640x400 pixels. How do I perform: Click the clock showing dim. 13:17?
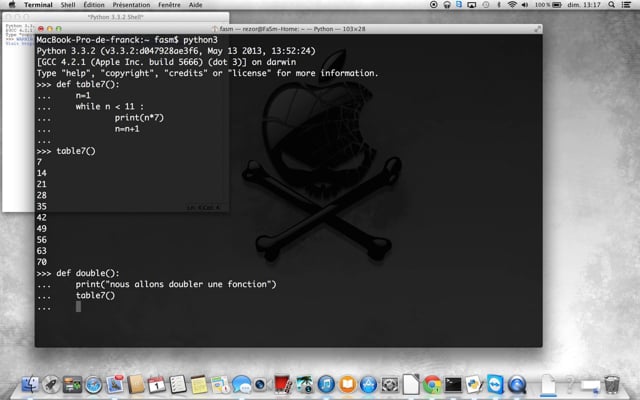(584, 5)
